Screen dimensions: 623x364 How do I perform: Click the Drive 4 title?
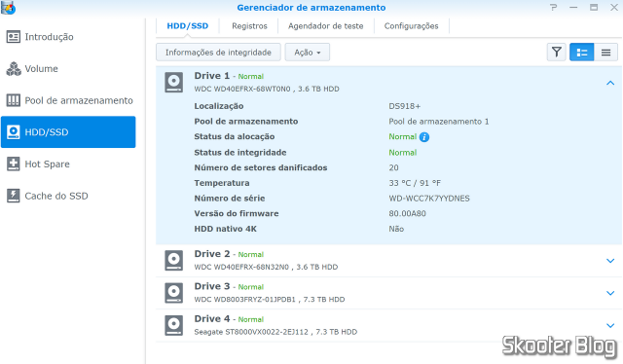click(212, 318)
